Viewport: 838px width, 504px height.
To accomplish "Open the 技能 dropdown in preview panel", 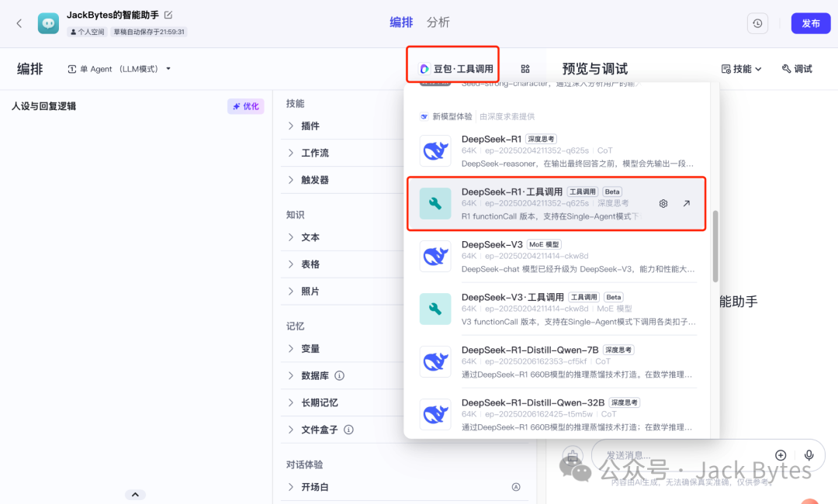I will click(741, 69).
